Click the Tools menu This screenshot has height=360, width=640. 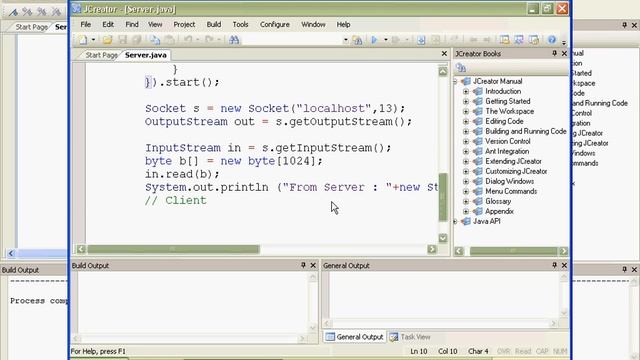(x=240, y=24)
